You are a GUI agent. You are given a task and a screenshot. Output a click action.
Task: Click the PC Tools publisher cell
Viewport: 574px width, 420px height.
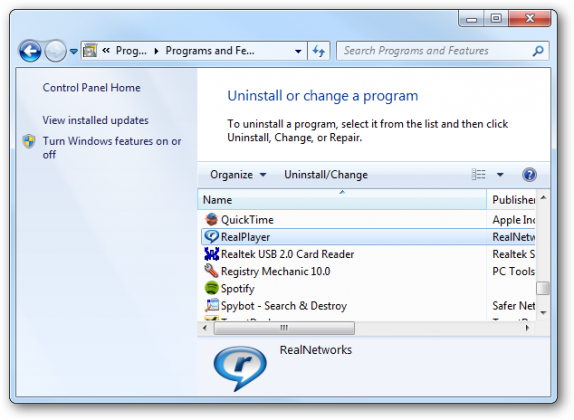click(x=513, y=271)
